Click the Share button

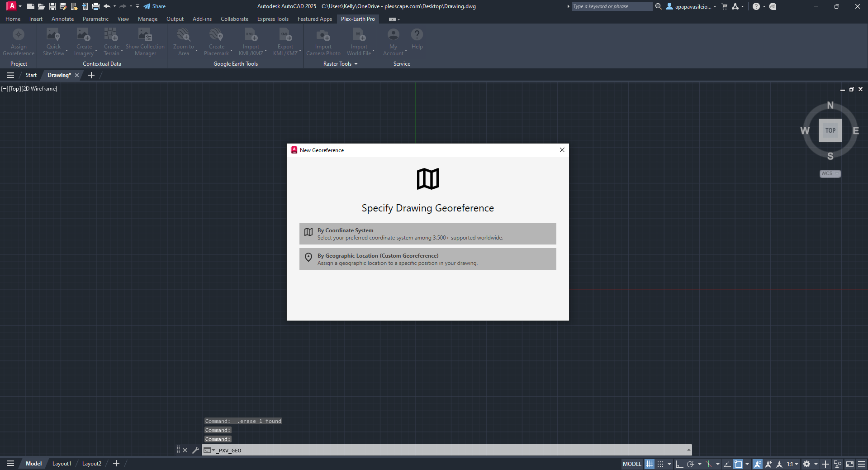click(155, 6)
